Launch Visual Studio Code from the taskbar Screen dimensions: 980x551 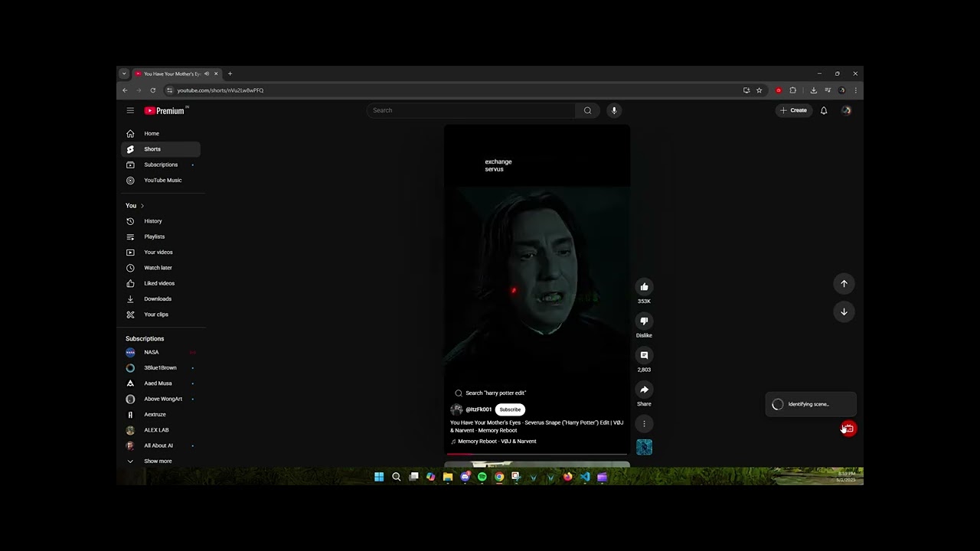pos(585,477)
